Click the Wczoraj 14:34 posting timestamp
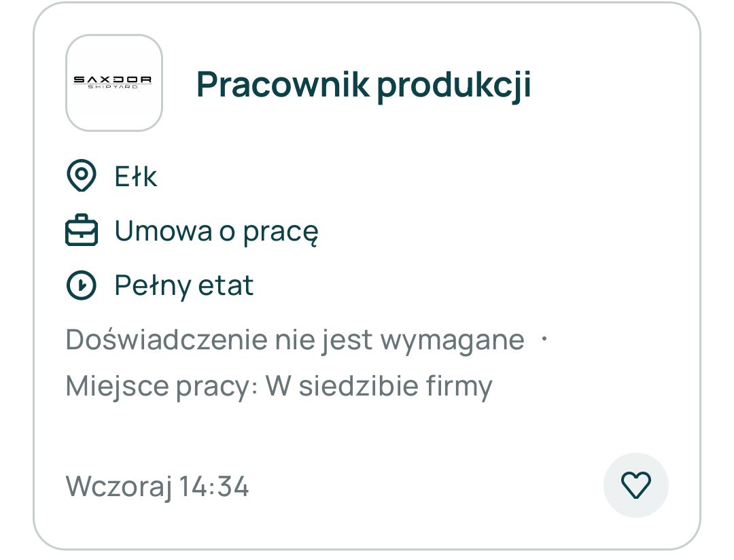 point(157,487)
